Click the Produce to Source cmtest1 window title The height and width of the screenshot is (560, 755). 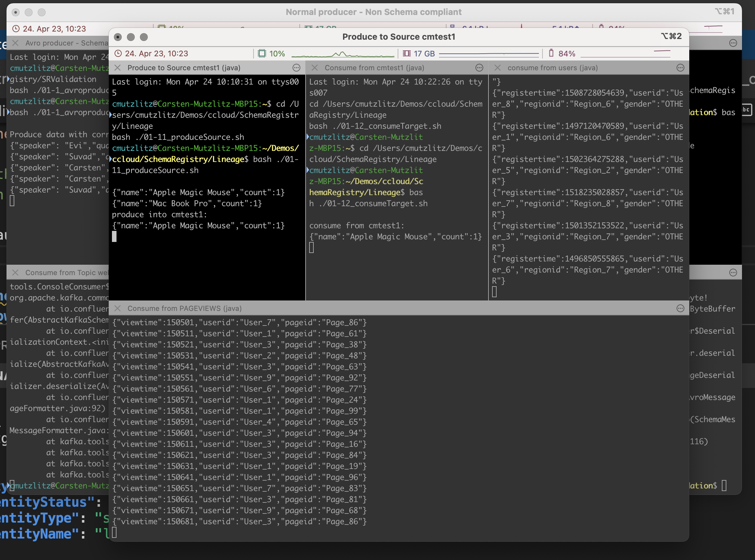399,37
